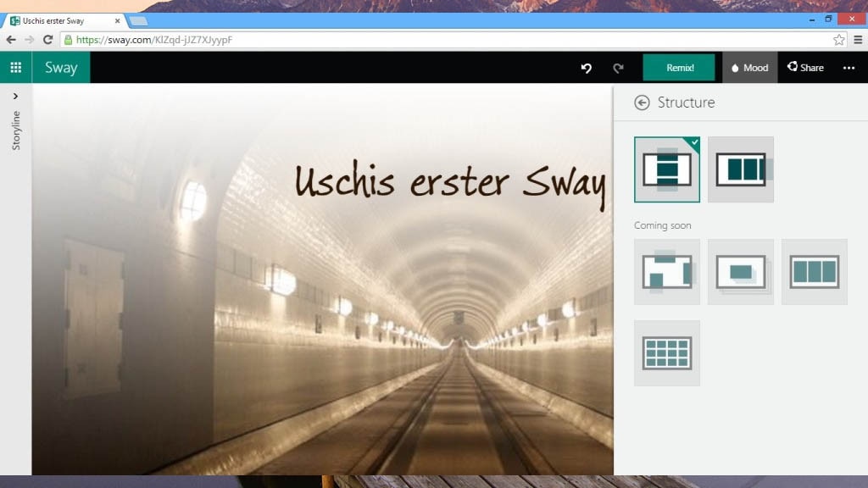Image resolution: width=868 pixels, height=488 pixels.
Task: Reload the page
Action: (x=48, y=40)
